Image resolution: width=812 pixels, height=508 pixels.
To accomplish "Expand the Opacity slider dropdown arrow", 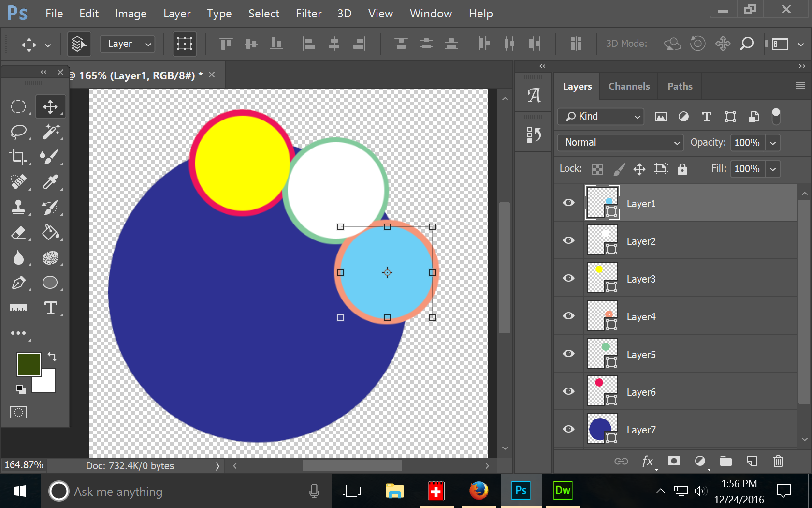I will click(x=773, y=143).
